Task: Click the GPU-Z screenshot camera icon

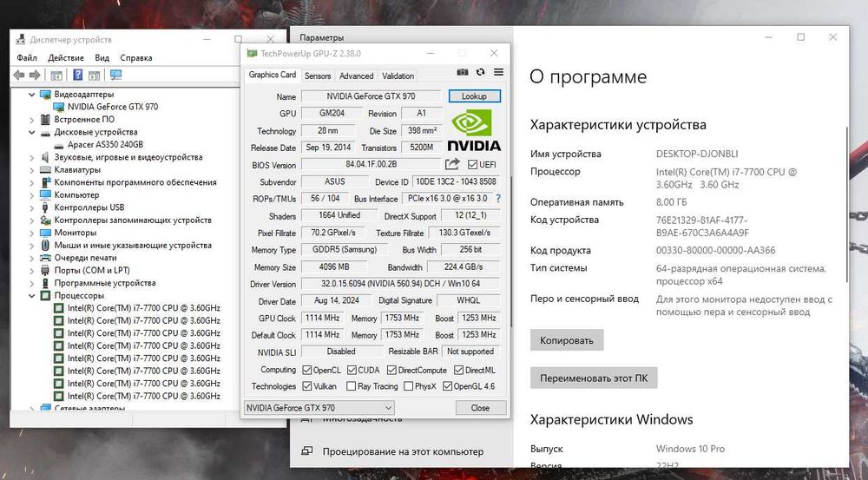Action: point(463,73)
